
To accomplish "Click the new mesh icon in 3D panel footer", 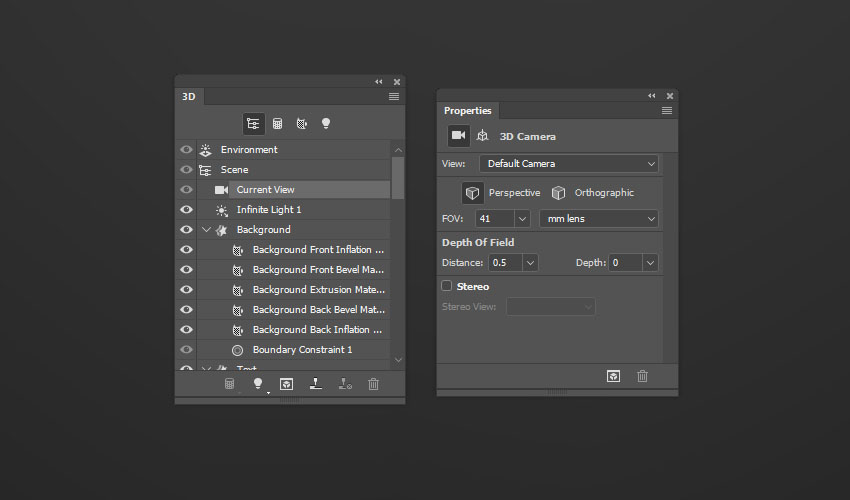I will tap(230, 384).
